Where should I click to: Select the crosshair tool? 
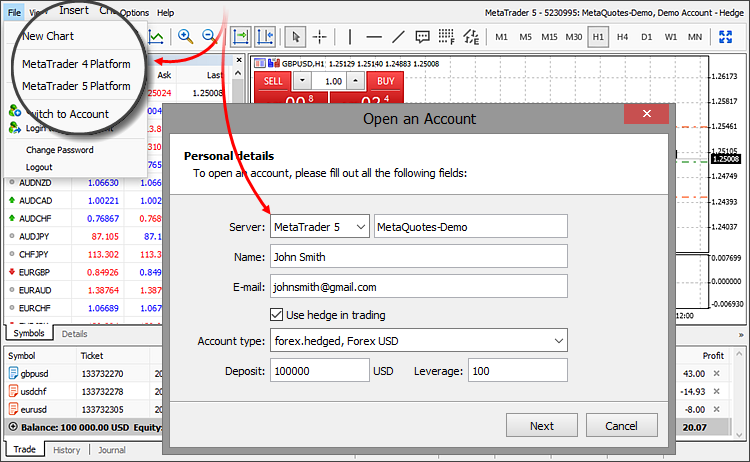pyautogui.click(x=320, y=36)
